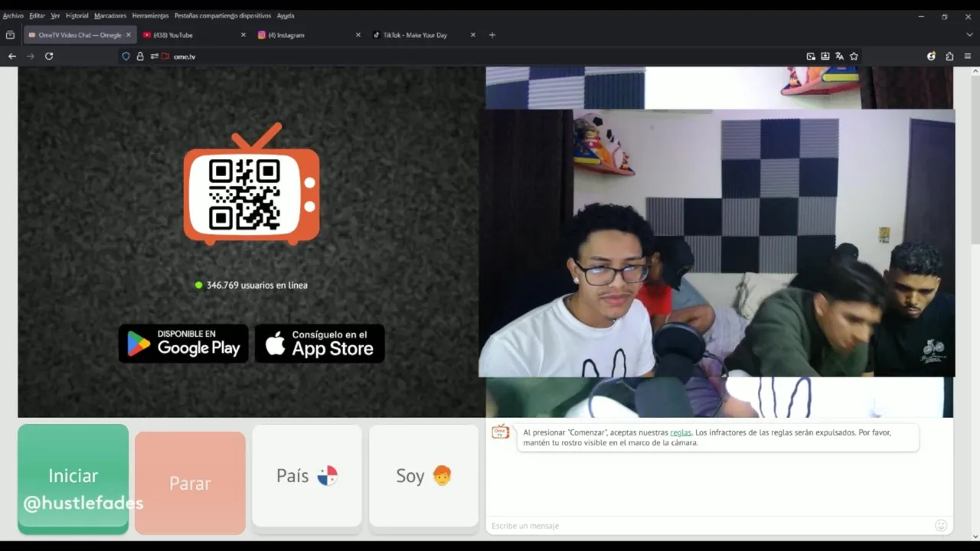Open the browser hamburger menu
This screenshot has height=551, width=980.
[968, 56]
